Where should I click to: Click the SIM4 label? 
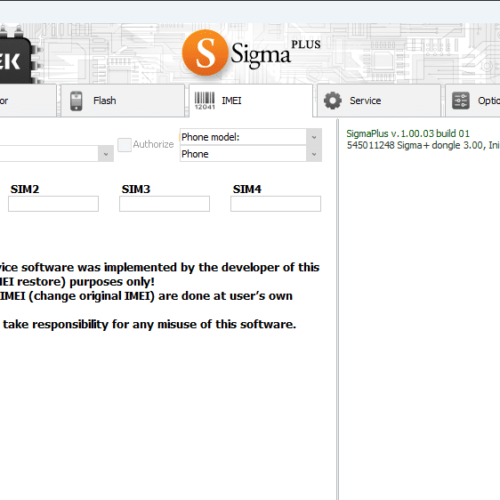(247, 189)
